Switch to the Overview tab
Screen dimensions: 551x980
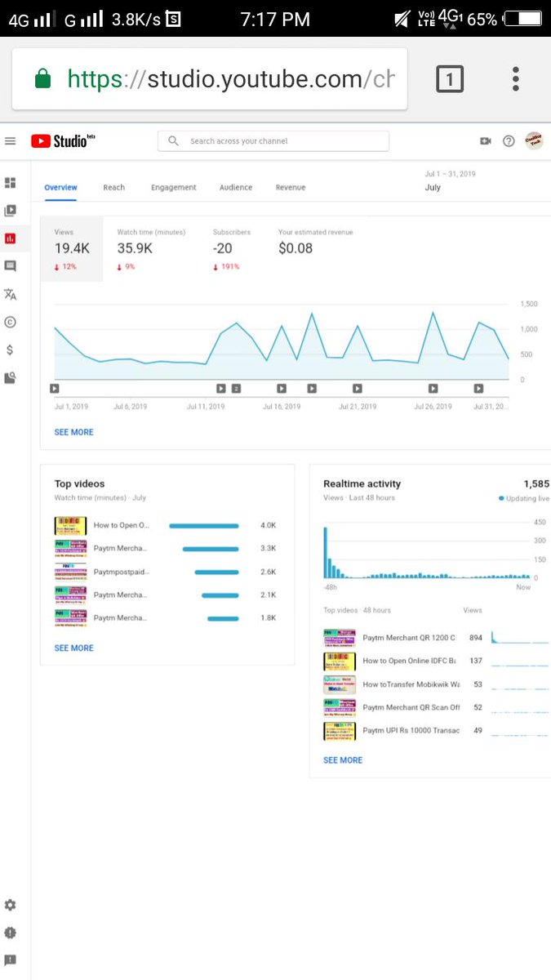(60, 187)
